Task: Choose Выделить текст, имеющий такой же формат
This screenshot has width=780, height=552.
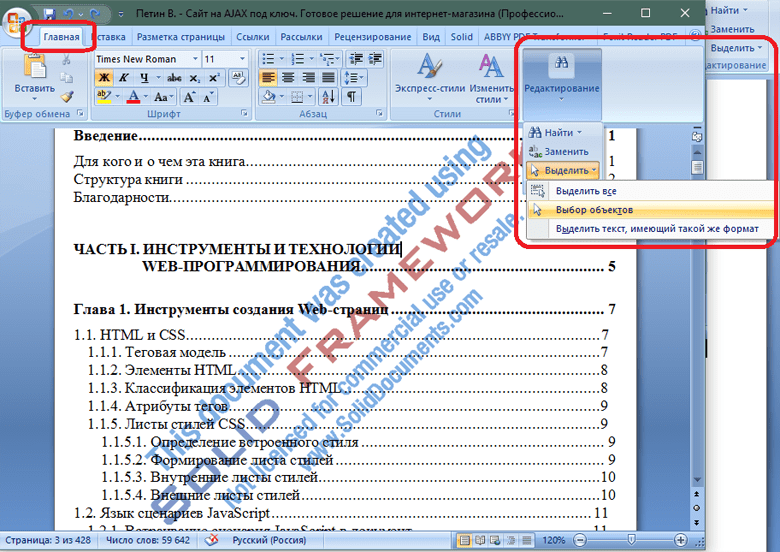Action: point(650,229)
